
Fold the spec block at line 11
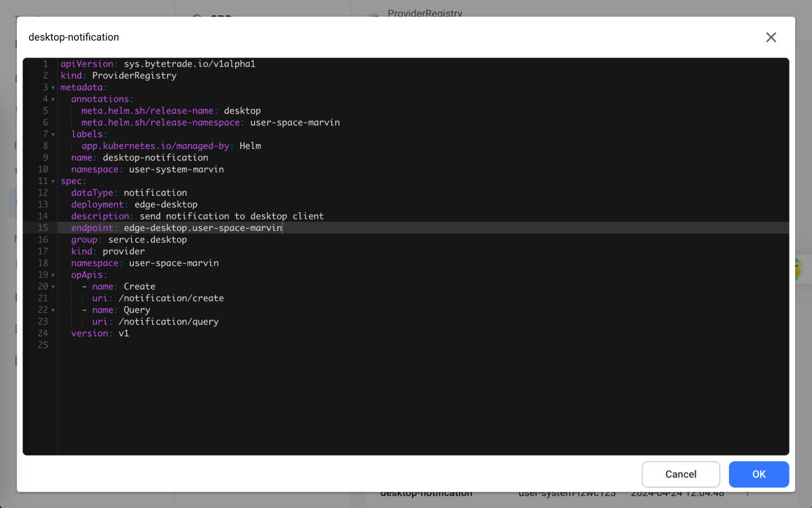tap(53, 182)
